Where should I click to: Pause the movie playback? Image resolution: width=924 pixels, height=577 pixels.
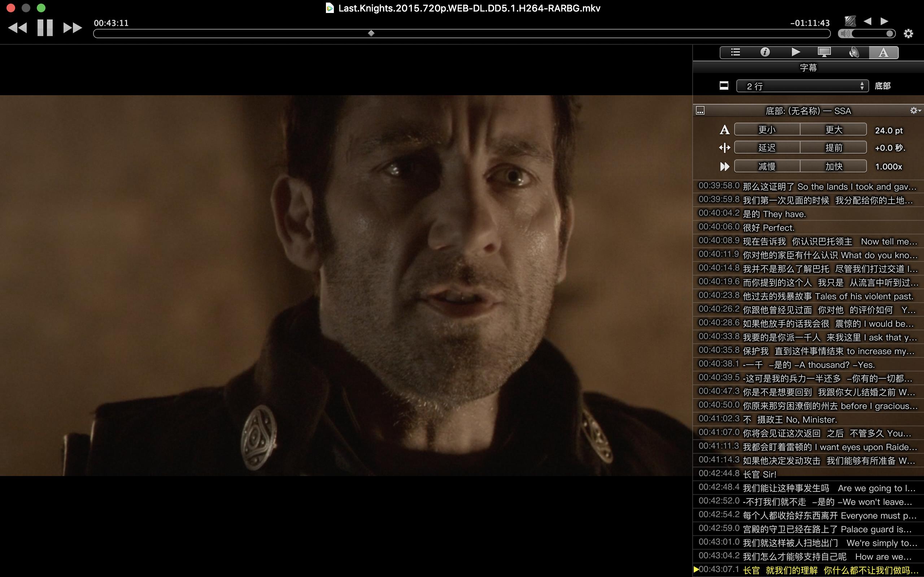tap(45, 28)
